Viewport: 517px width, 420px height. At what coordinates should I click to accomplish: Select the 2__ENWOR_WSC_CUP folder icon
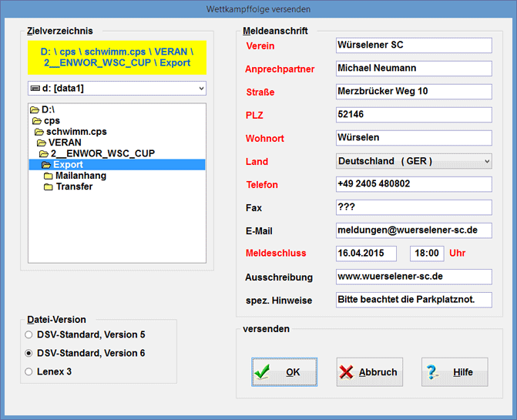(45, 154)
